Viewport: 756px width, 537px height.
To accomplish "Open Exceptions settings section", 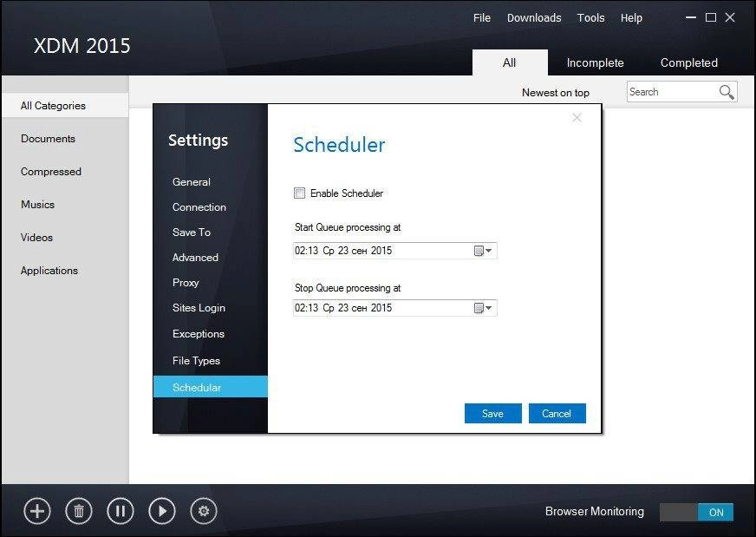I will pos(199,333).
